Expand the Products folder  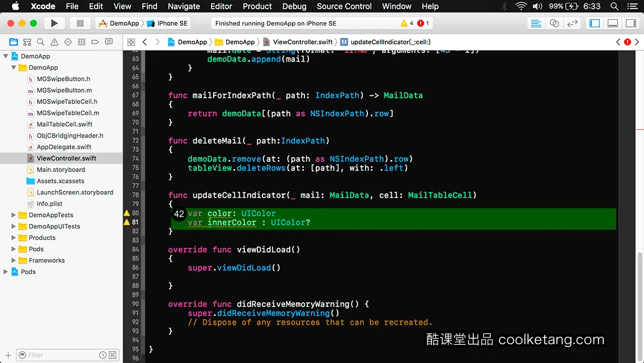click(14, 238)
